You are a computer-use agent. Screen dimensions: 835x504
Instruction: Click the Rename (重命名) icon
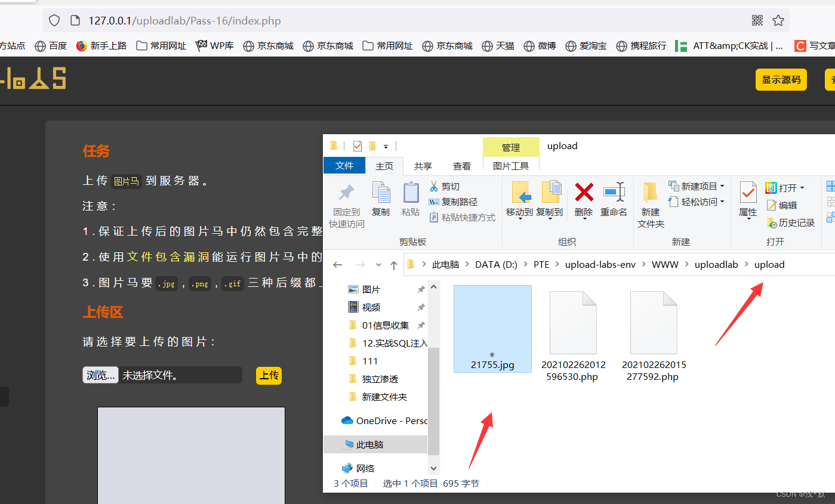click(x=614, y=193)
